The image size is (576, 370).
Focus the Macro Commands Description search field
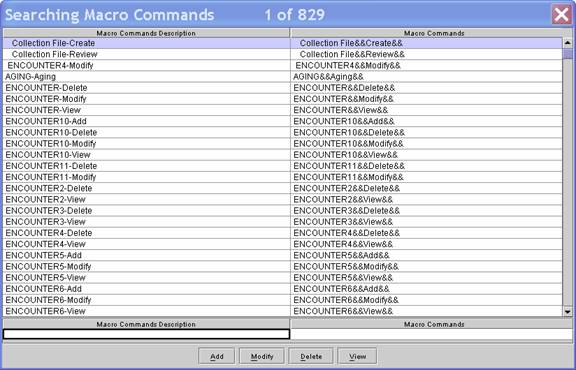pos(146,334)
